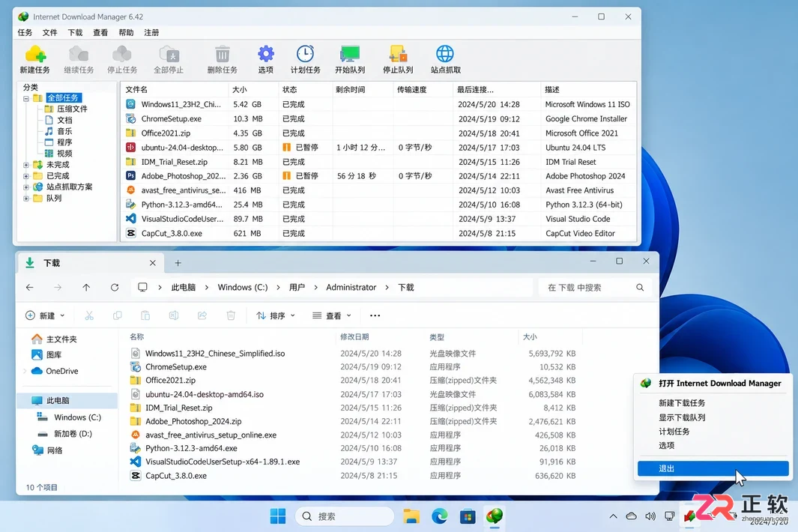Expand the 队列 tree node
The height and width of the screenshot is (532, 798).
point(26,199)
